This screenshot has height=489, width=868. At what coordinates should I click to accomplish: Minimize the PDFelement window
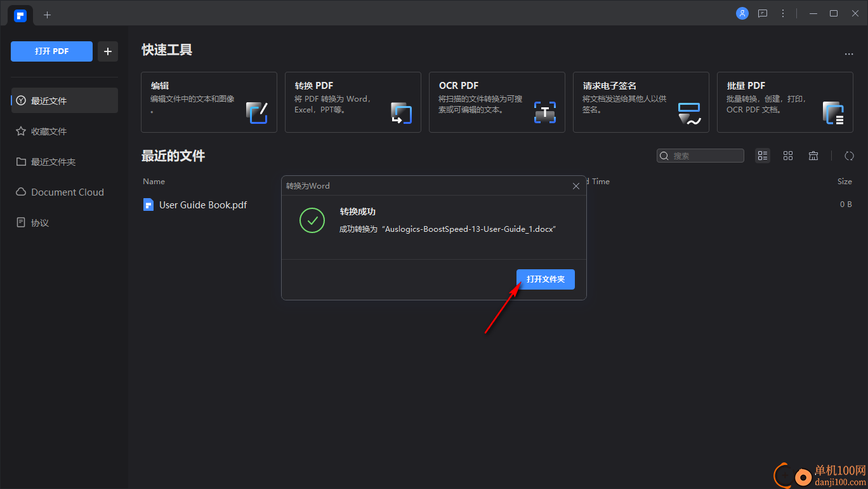[813, 13]
